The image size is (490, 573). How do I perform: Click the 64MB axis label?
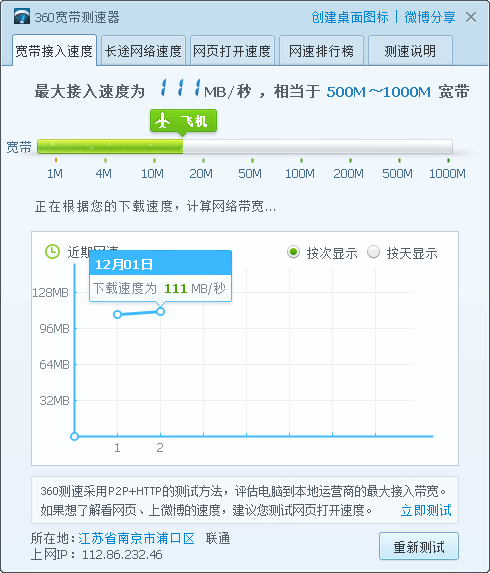tap(54, 364)
